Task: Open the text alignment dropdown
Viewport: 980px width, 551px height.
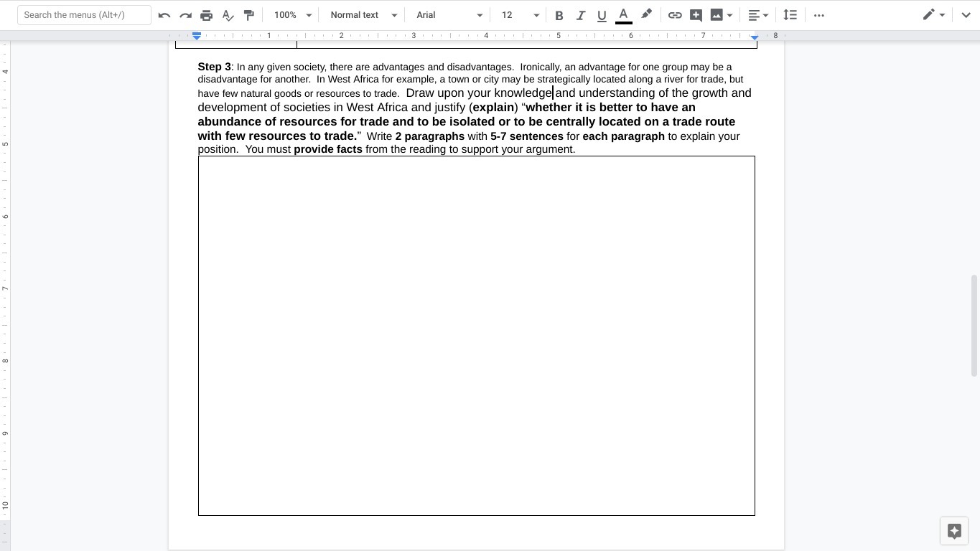Action: pos(758,15)
